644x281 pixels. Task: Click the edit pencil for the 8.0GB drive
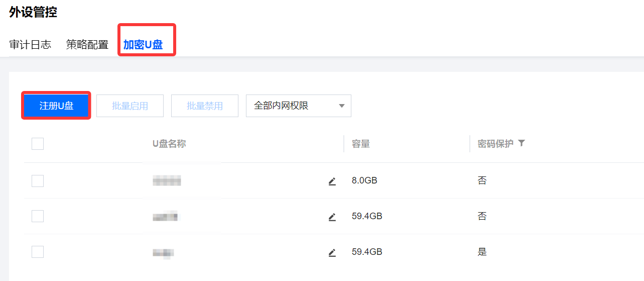[x=332, y=181]
